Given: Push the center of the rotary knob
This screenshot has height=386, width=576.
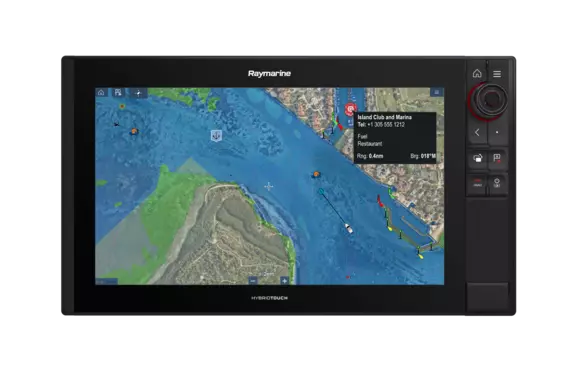Looking at the screenshot, I should point(490,99).
